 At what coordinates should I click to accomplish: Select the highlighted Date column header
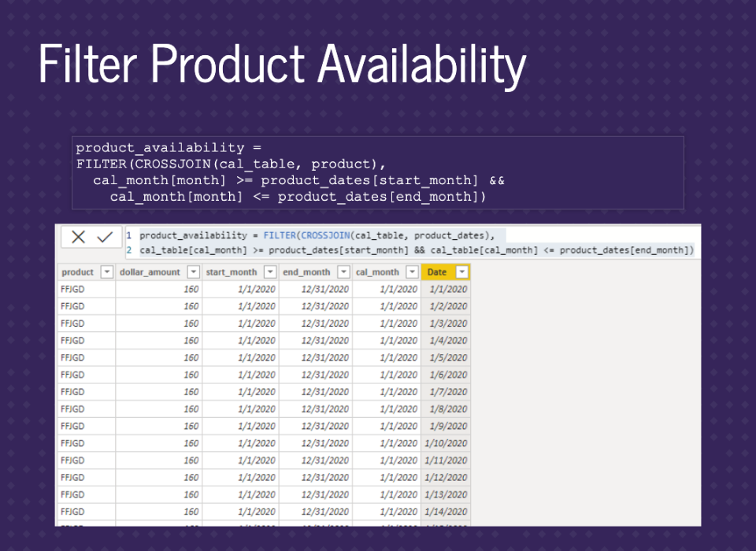[437, 272]
